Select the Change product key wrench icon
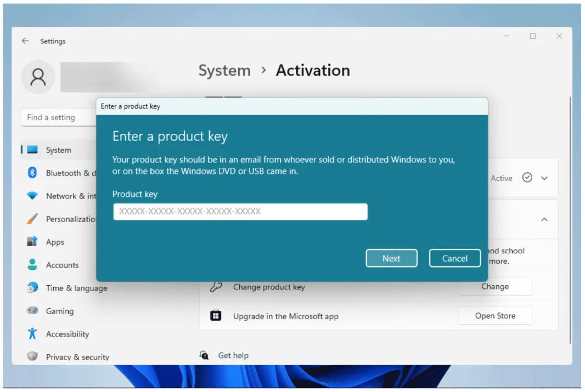Image resolution: width=585 pixels, height=392 pixels. point(216,287)
